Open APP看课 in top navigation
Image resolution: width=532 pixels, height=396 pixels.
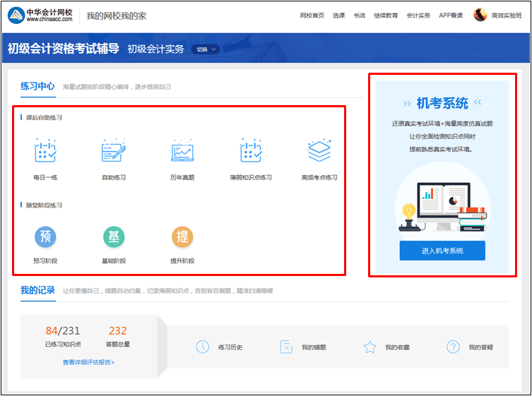[x=451, y=16]
